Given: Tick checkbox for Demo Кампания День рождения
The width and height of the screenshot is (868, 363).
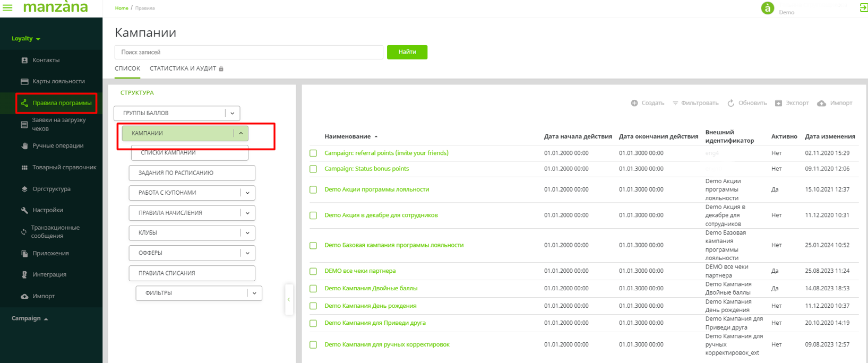Looking at the screenshot, I should coord(313,306).
